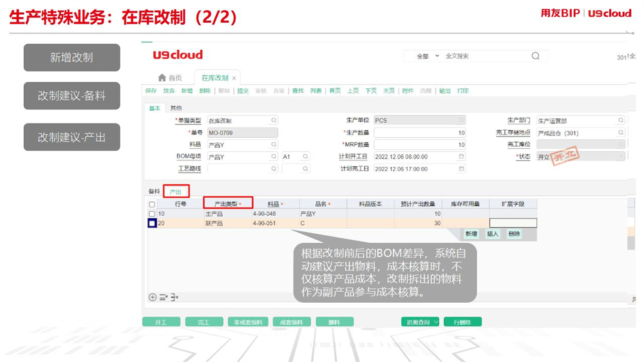The height and width of the screenshot is (362, 644).
Task: Go to 下页 record in toolbar
Action: [372, 91]
